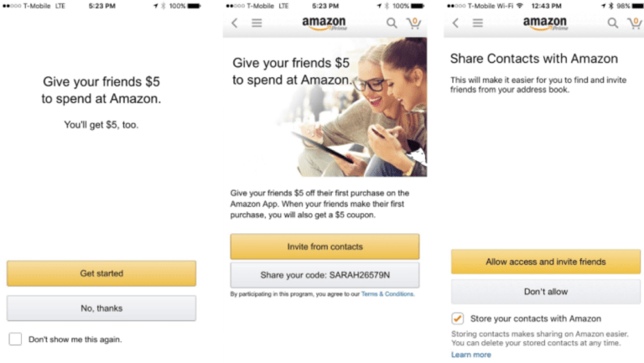Open the Learn more link

(x=470, y=355)
